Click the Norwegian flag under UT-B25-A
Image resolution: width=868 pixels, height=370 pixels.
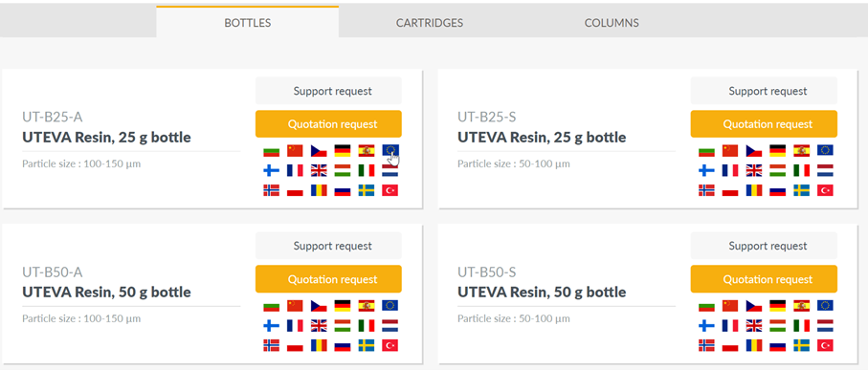[271, 190]
